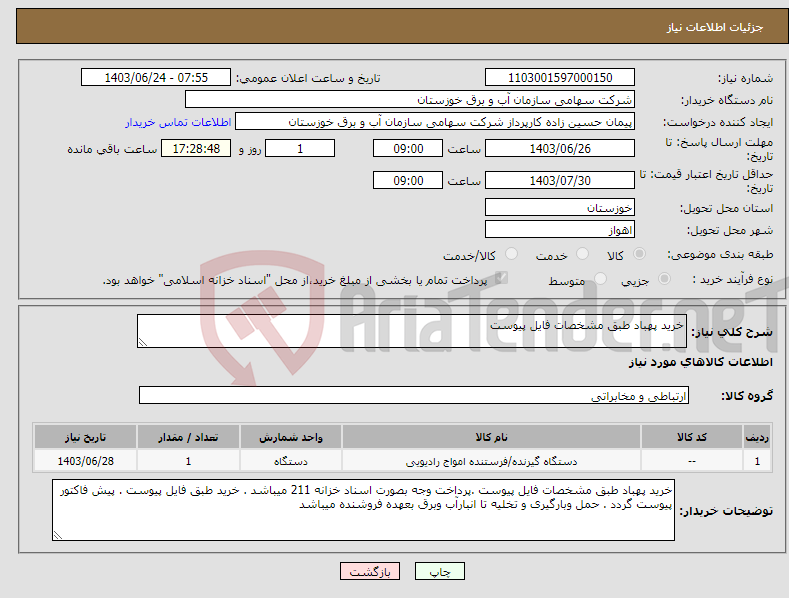Click the تاریخ نیاز column header

point(86,437)
